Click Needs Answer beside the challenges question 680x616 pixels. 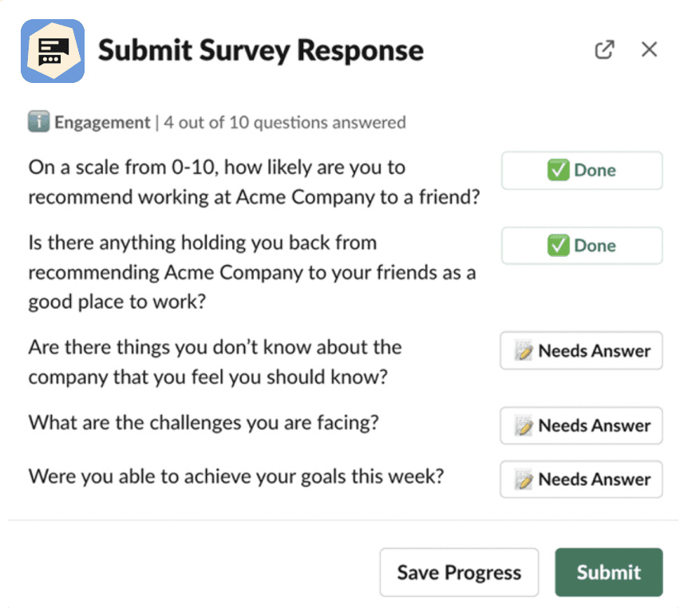point(581,426)
